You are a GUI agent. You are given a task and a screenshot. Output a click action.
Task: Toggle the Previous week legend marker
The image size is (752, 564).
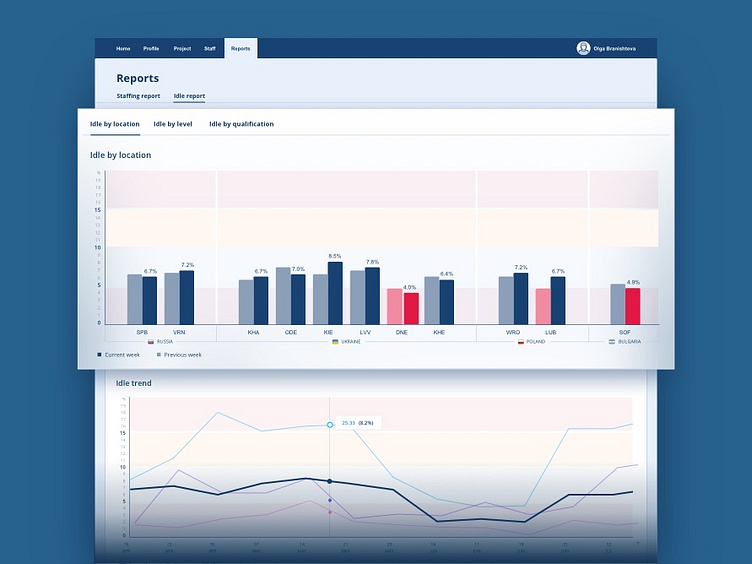tap(158, 354)
